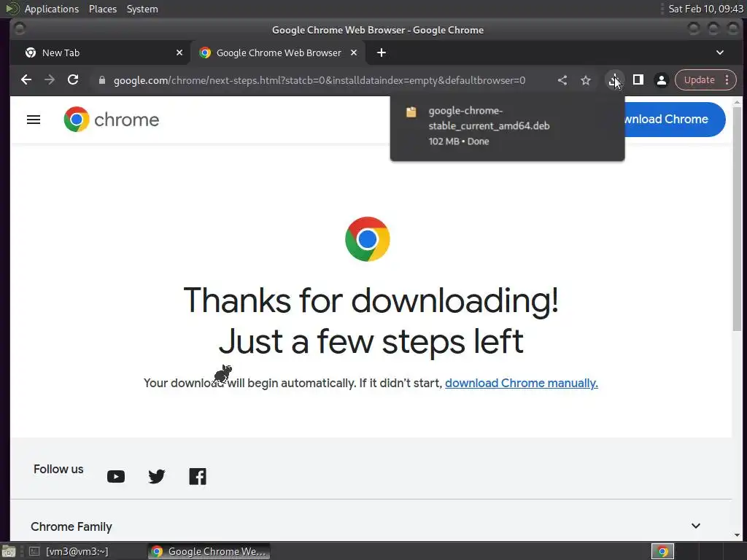747x560 pixels.
Task: Click the large Chrome logo in page center
Action: coord(368,239)
